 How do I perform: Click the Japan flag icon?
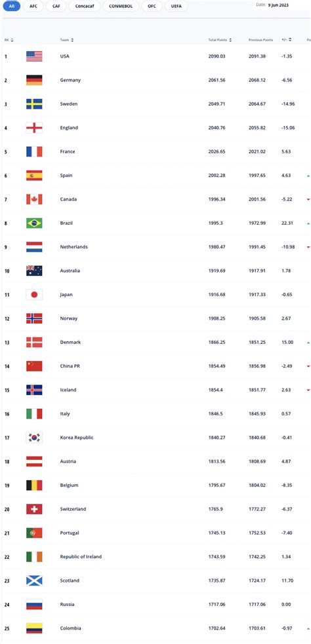pos(34,294)
